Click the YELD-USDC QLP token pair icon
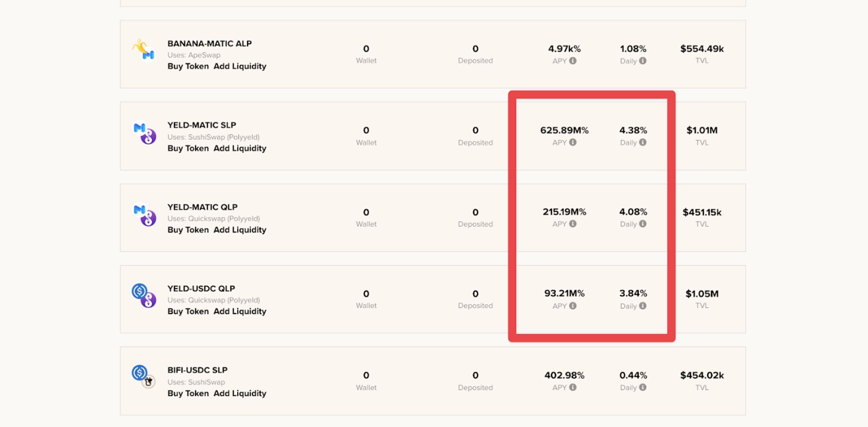This screenshot has width=868, height=427. coord(144,295)
